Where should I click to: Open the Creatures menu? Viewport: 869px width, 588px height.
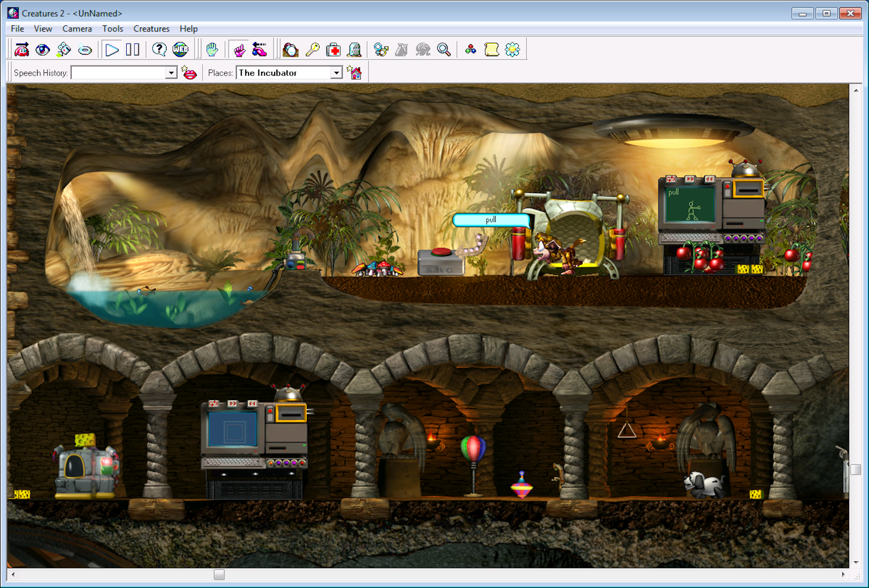coord(151,28)
